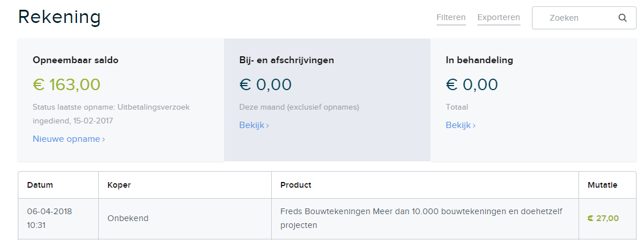Focus the Zoeken search field
This screenshot has height=240, width=644.
click(x=584, y=18)
